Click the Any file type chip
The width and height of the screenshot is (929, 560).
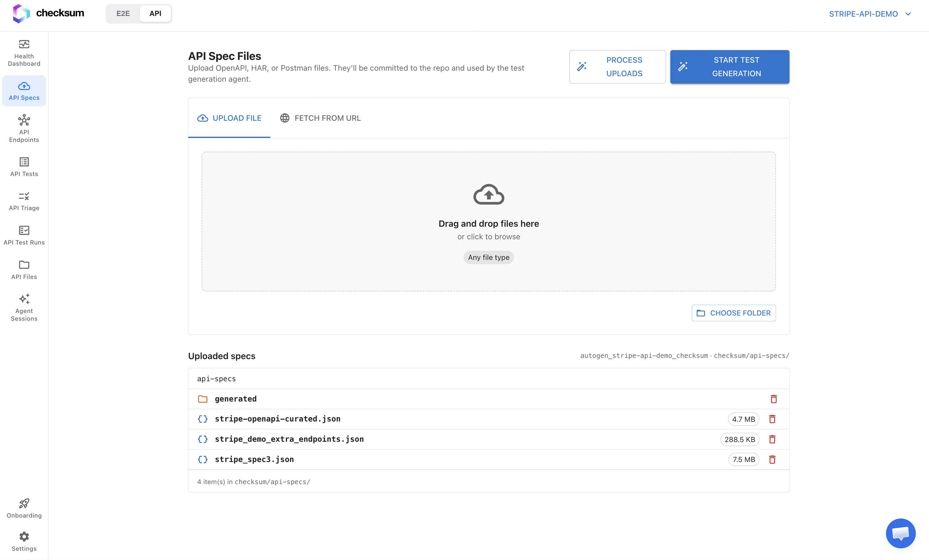point(489,257)
